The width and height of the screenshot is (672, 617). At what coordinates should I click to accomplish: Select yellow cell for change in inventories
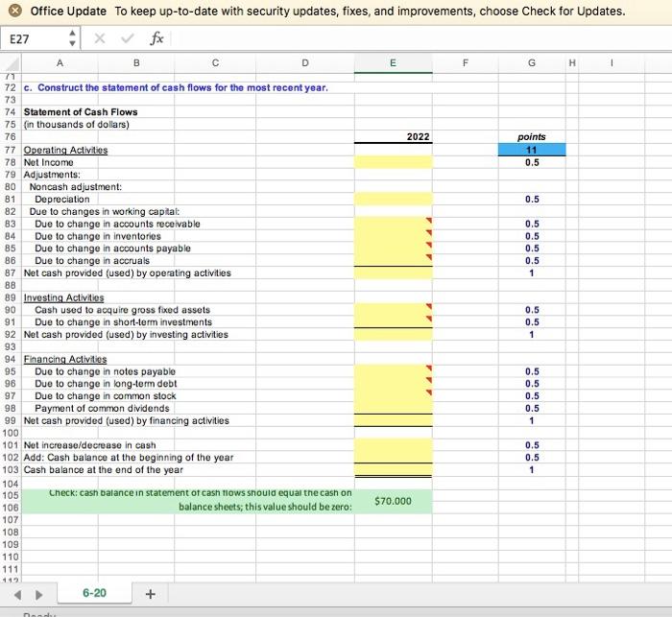393,236
